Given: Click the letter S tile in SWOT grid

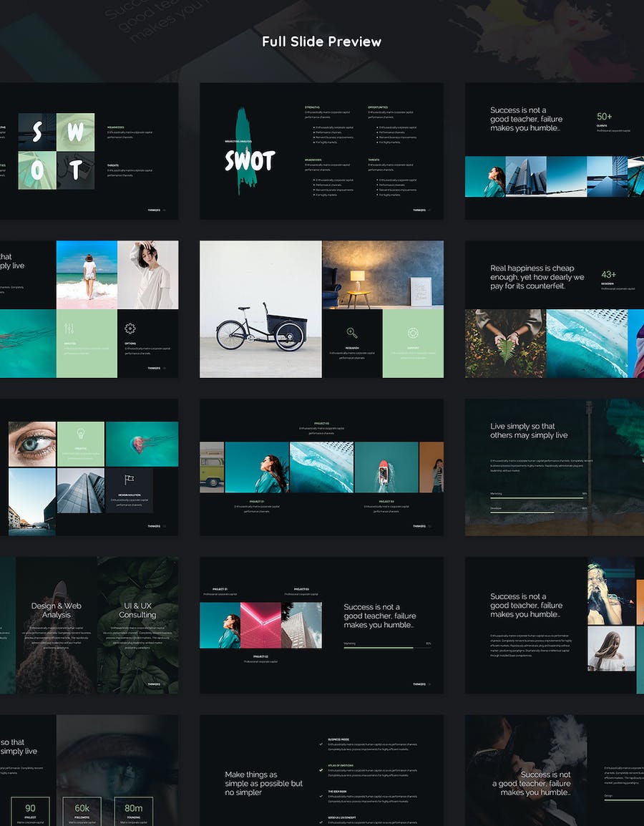Looking at the screenshot, I should tap(36, 132).
